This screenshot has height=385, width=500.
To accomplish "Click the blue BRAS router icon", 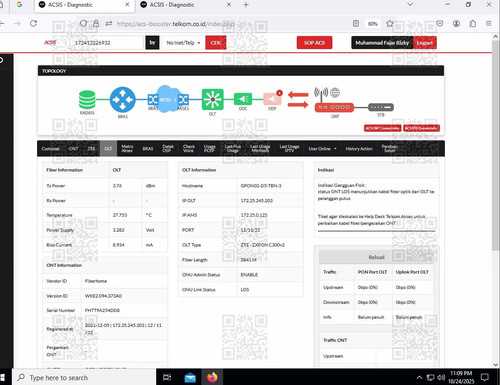I will click(x=123, y=99).
